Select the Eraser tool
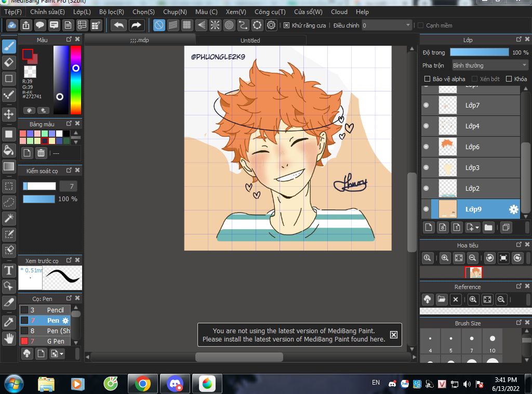This screenshot has width=532, height=394. click(x=9, y=62)
